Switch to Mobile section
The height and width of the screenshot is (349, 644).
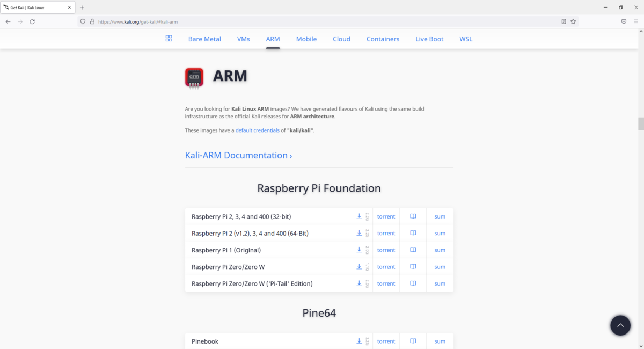(x=306, y=39)
